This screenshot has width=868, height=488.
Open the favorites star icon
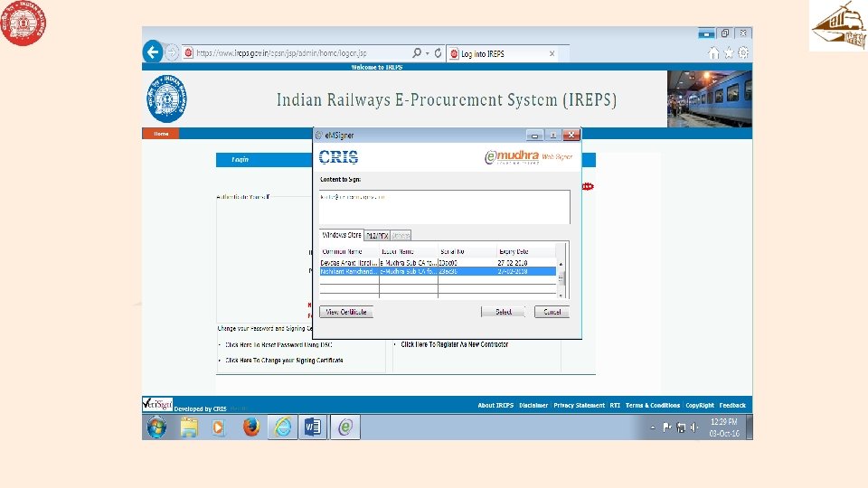729,53
